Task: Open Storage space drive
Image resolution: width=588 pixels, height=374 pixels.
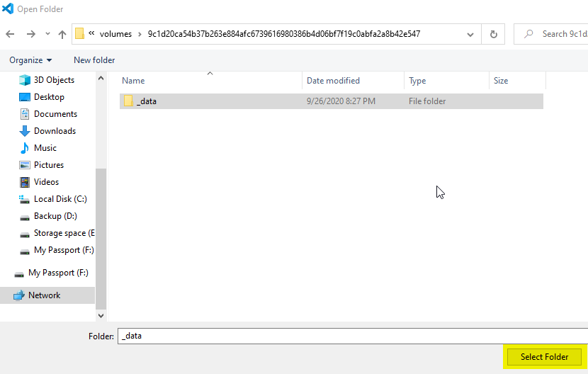Action: point(64,233)
